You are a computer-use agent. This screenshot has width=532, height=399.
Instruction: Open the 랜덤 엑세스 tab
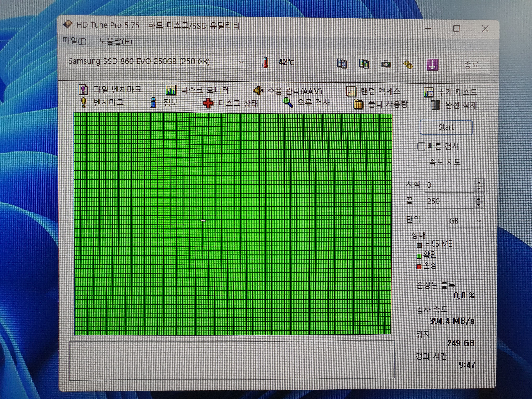coord(373,91)
